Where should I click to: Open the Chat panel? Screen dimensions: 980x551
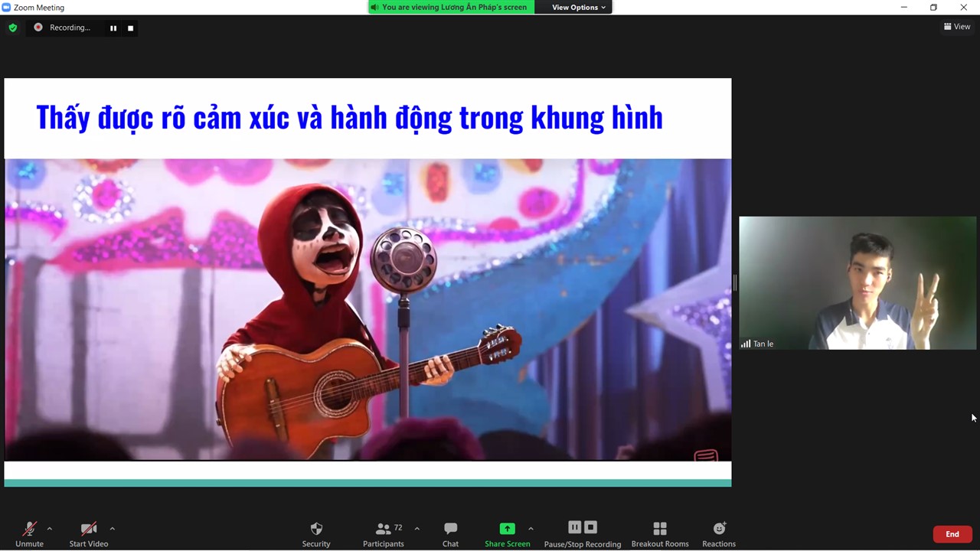point(450,534)
